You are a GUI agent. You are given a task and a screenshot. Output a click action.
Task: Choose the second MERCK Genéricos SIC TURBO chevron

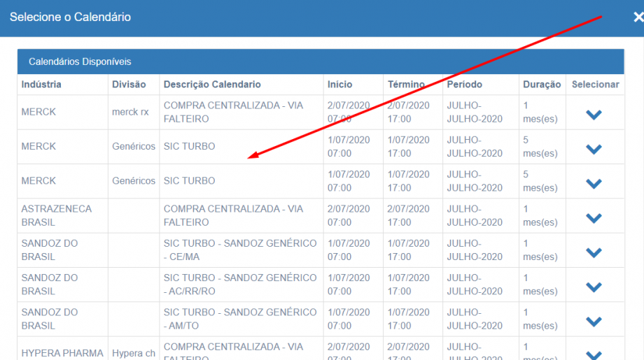(594, 183)
